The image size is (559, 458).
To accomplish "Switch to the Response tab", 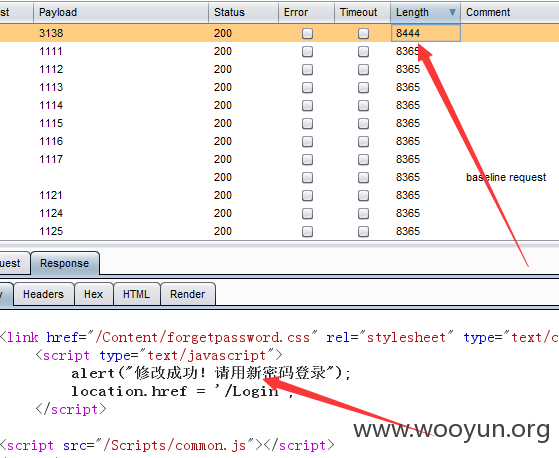I will pos(65,263).
